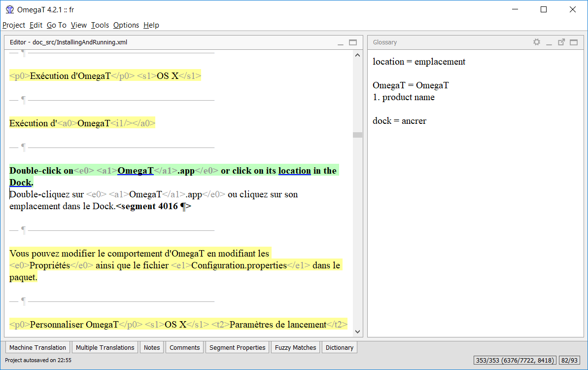Open the Help menu

pos(151,25)
